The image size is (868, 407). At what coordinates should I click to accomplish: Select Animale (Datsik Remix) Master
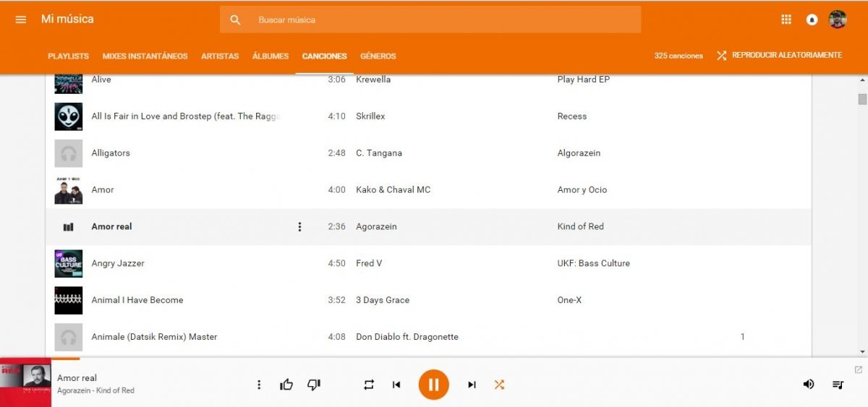point(154,337)
